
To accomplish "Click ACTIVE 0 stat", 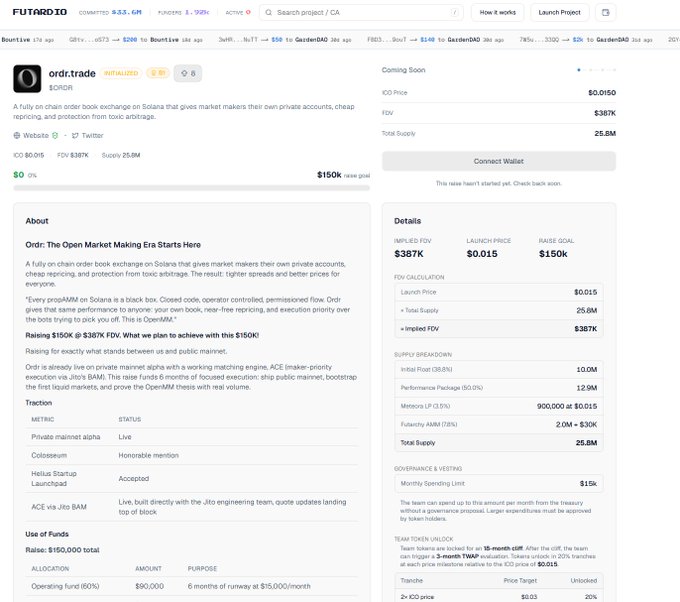I will (238, 12).
